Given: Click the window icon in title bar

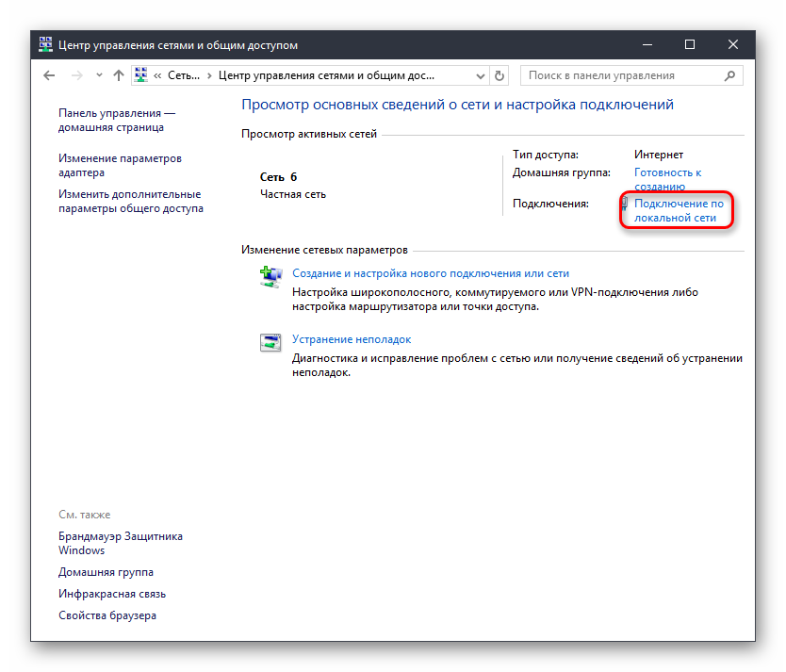Looking at the screenshot, I should click(46, 44).
